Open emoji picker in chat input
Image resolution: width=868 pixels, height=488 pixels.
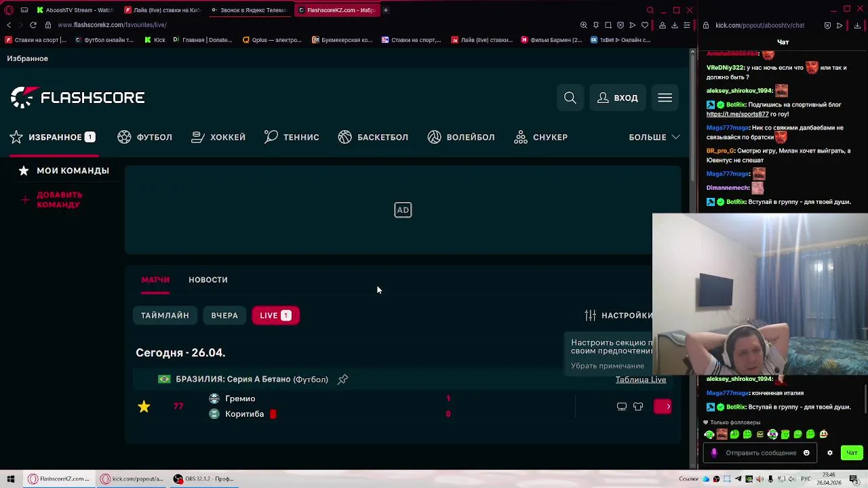point(806,453)
